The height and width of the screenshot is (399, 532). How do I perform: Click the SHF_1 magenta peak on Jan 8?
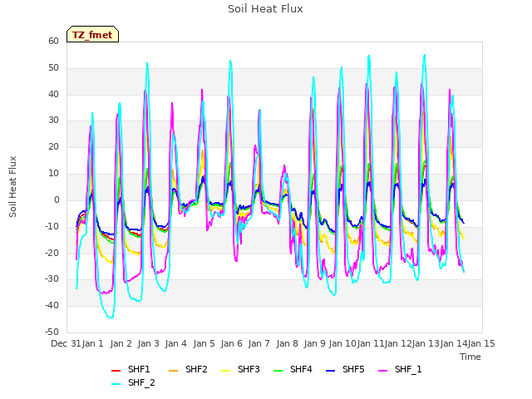284,165
